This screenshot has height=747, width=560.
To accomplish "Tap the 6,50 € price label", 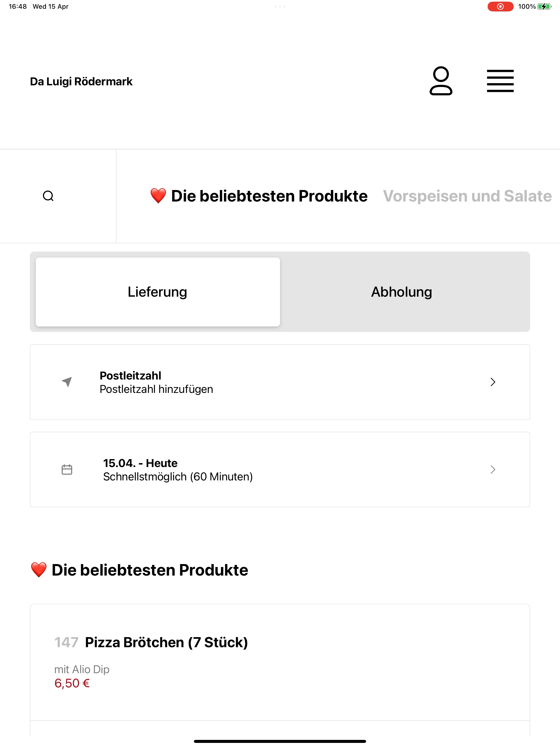I will (72, 683).
